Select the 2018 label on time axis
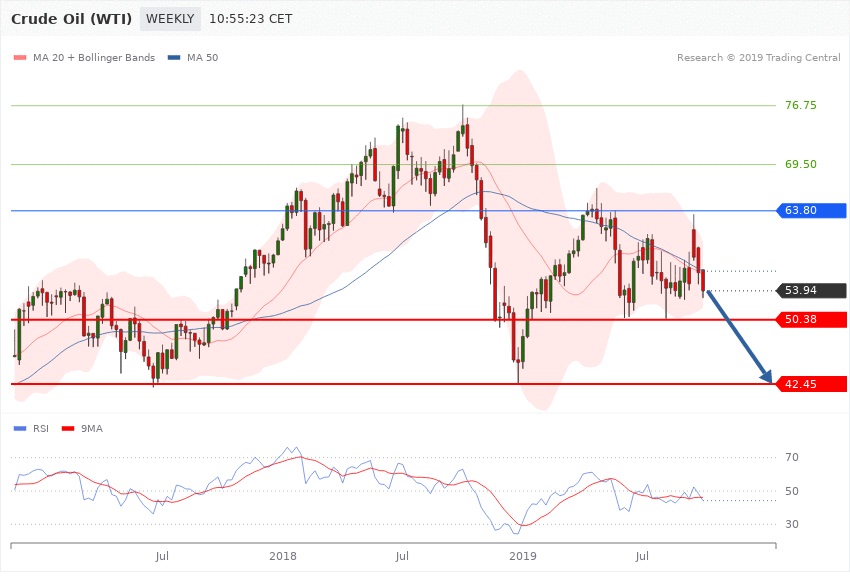 point(283,555)
